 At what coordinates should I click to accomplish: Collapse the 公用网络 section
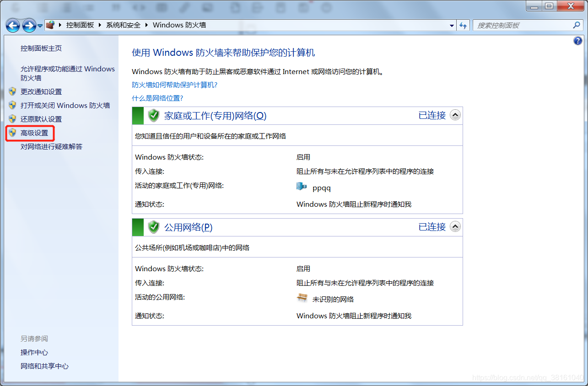[x=455, y=226]
